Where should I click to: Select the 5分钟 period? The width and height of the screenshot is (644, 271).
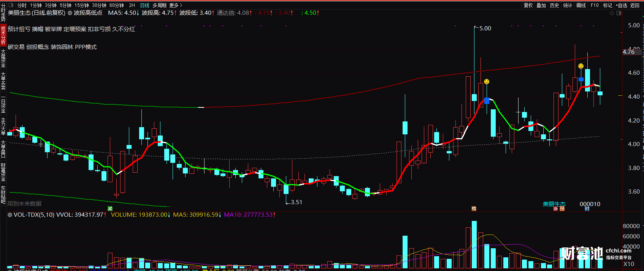click(x=65, y=5)
